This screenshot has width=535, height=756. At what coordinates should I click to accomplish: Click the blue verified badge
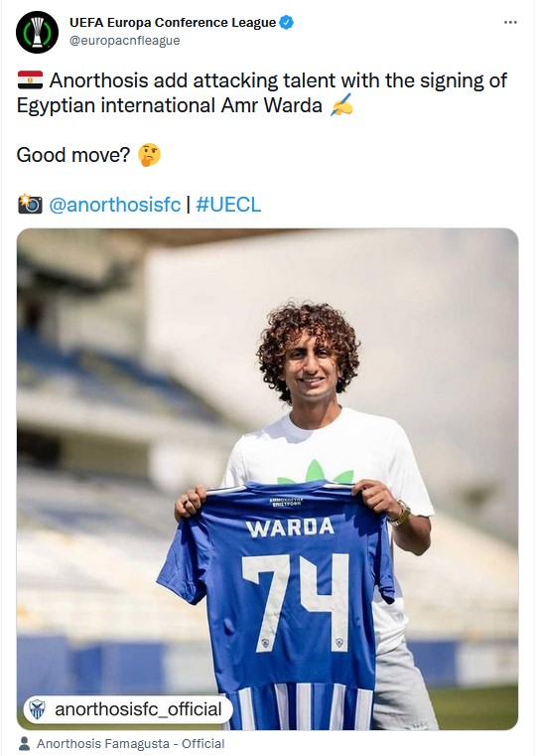(x=287, y=23)
